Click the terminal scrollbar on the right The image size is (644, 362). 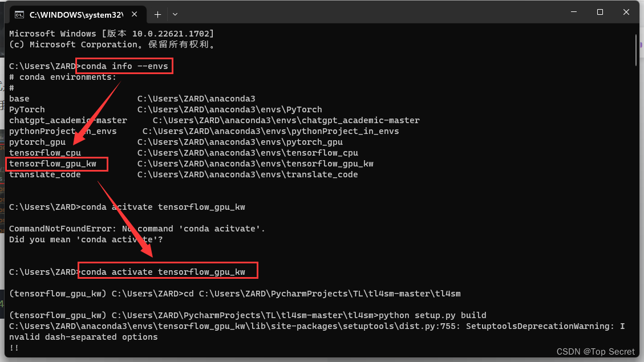[x=635, y=50]
